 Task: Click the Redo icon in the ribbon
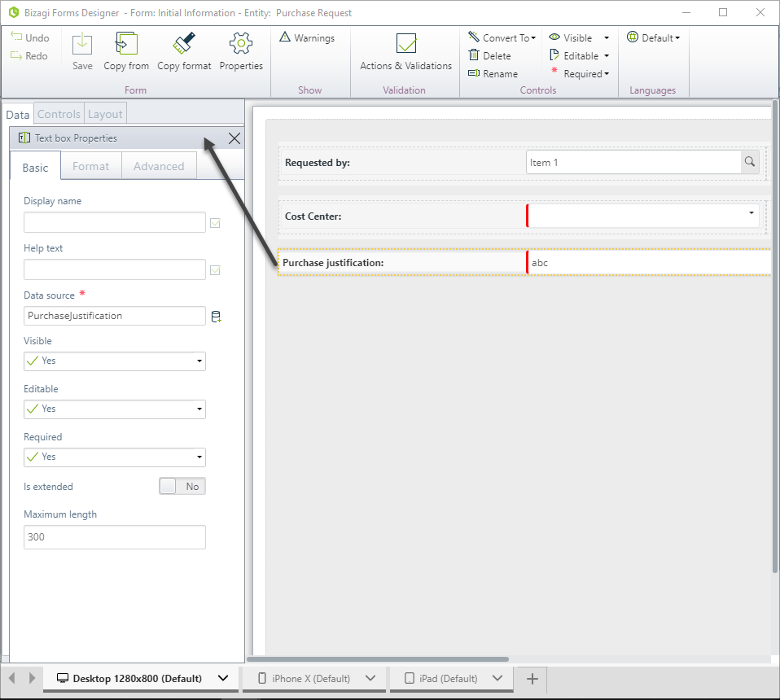[x=16, y=55]
